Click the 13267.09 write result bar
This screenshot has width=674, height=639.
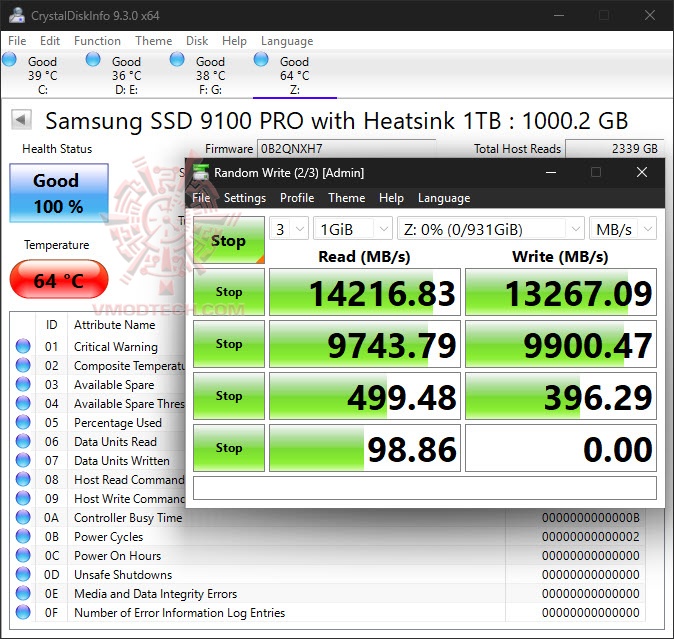[561, 292]
